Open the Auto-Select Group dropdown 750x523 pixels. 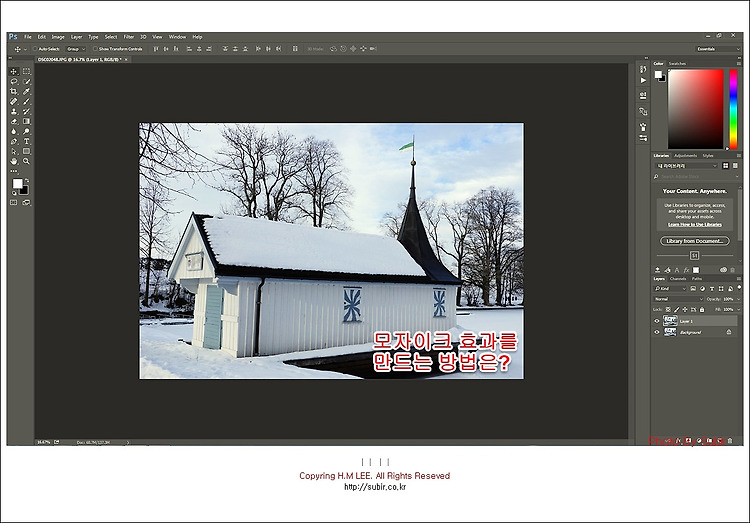(76, 49)
